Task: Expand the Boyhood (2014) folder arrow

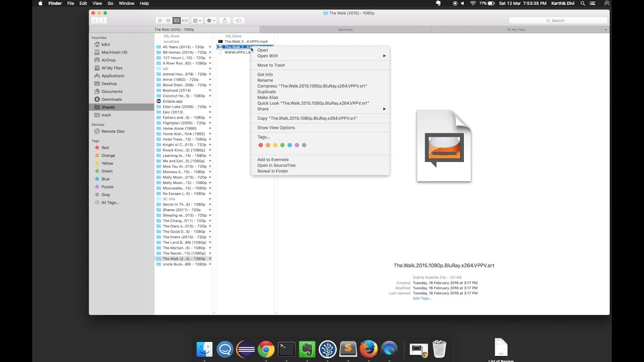Action: pyautogui.click(x=210, y=90)
